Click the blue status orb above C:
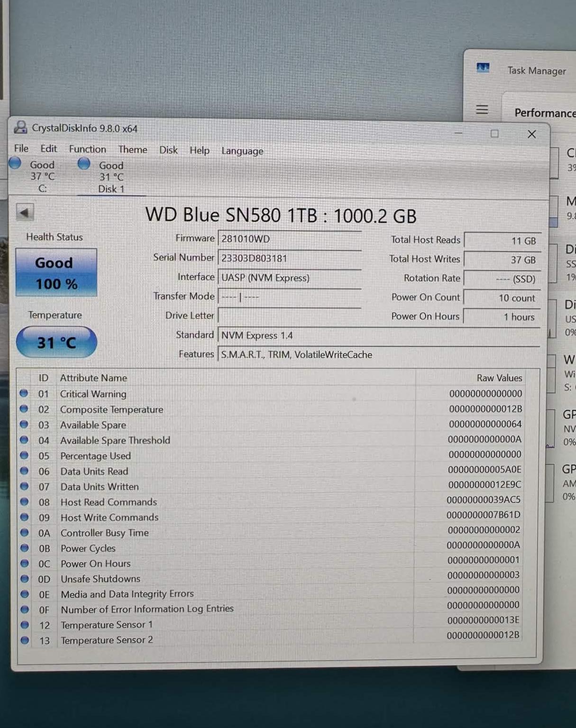 coord(15,163)
